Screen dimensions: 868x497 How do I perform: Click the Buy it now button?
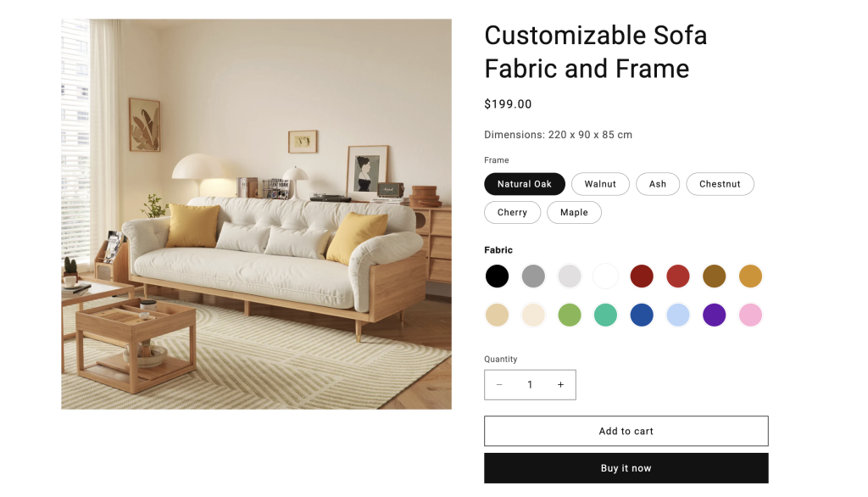point(626,468)
